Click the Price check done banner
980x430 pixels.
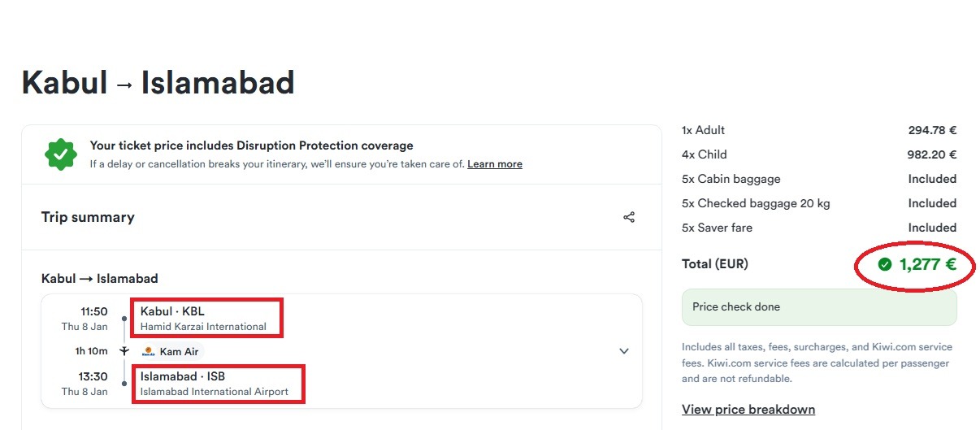819,307
